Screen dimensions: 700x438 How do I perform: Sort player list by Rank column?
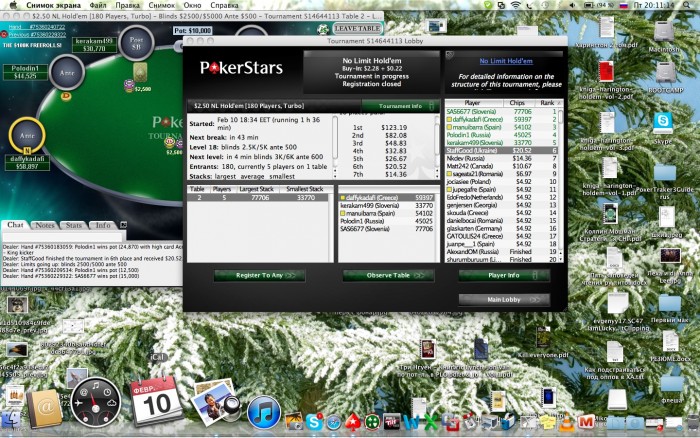pos(546,103)
